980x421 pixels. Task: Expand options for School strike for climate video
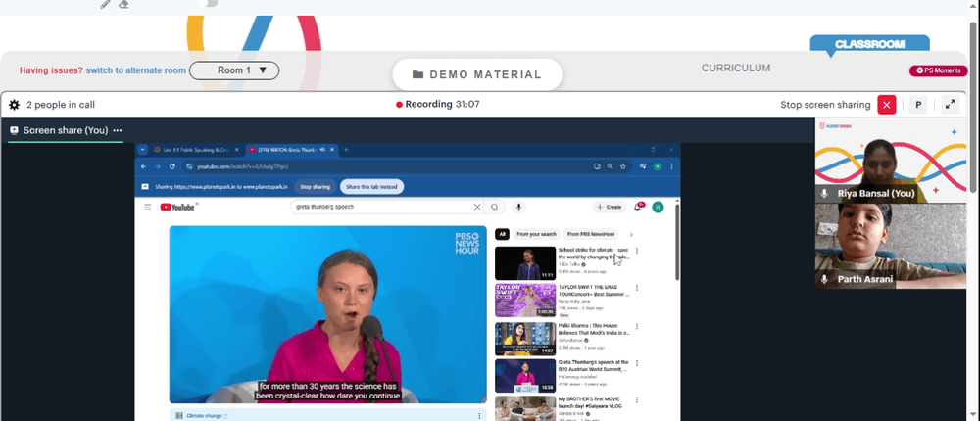click(x=637, y=251)
